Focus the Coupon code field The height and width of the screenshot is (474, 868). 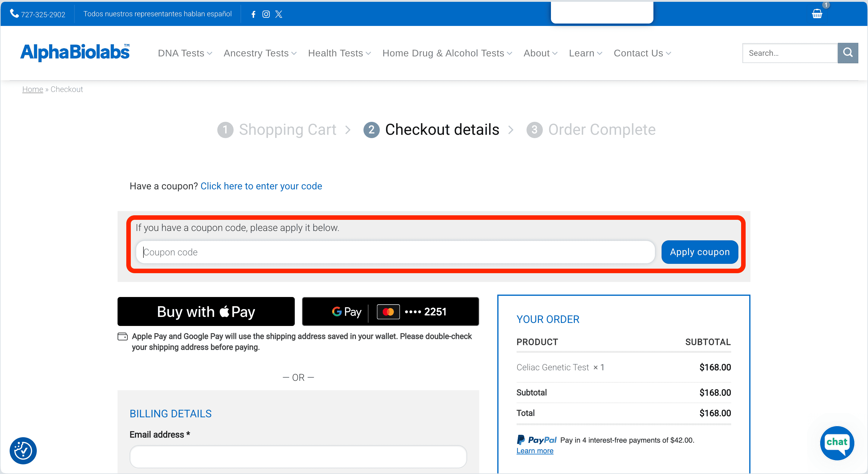click(x=395, y=252)
